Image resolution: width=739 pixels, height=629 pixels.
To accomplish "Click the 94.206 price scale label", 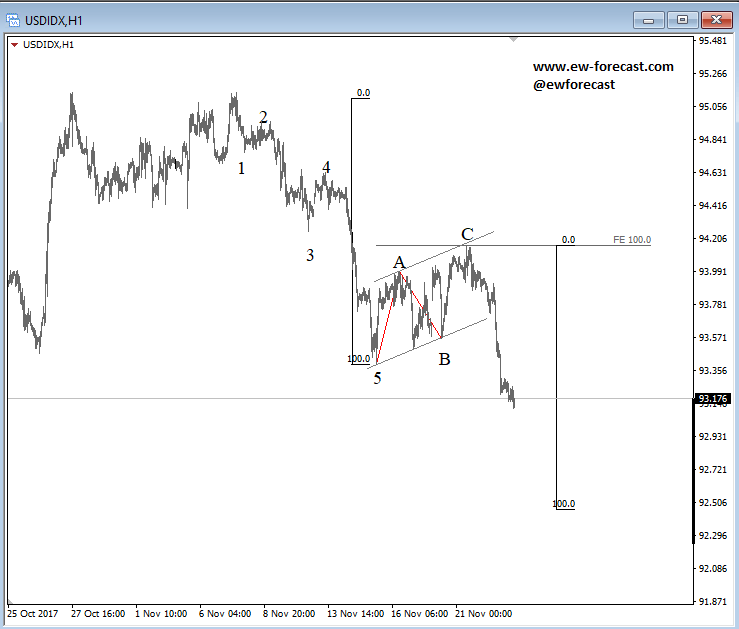I will [712, 238].
